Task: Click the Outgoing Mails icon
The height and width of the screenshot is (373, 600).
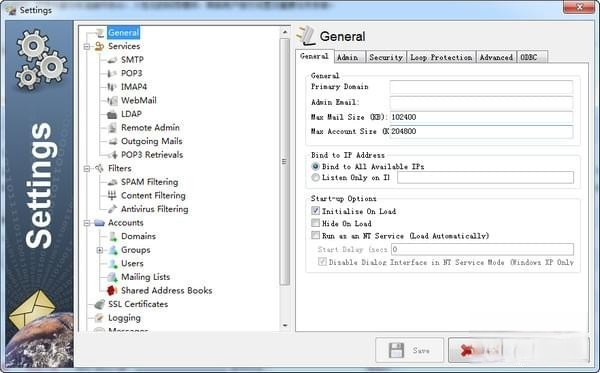Action: point(112,142)
